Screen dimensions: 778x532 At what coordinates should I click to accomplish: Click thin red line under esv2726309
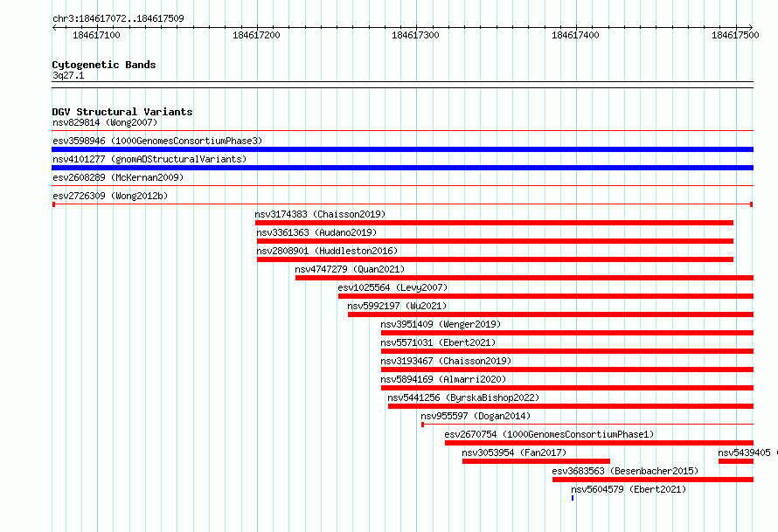click(402, 204)
